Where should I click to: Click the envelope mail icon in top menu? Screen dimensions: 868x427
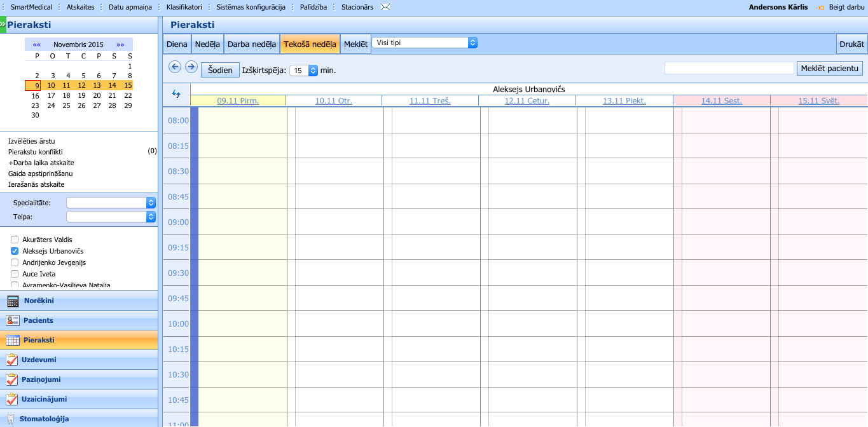385,7
